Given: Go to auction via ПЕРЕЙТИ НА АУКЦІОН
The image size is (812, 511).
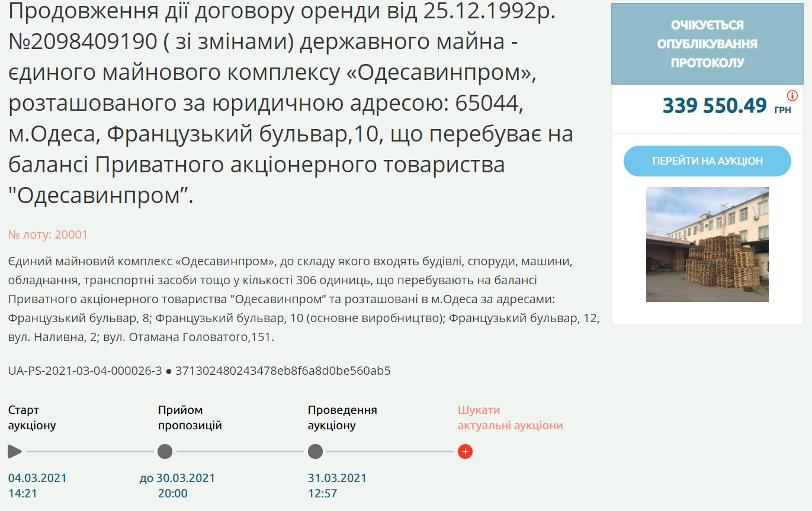Looking at the screenshot, I should click(x=707, y=161).
